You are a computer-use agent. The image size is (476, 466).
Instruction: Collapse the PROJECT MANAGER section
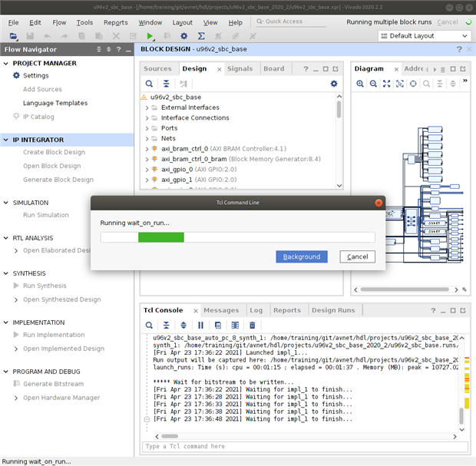[x=6, y=63]
